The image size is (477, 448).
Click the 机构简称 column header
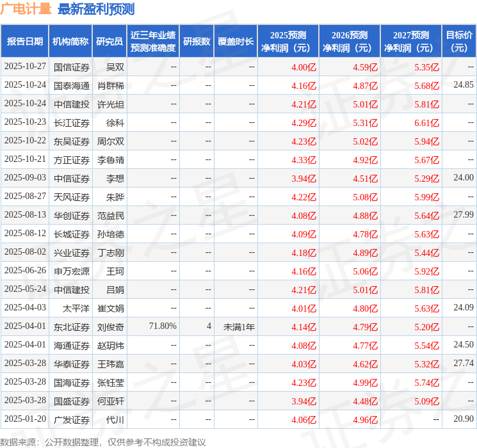tap(70, 41)
